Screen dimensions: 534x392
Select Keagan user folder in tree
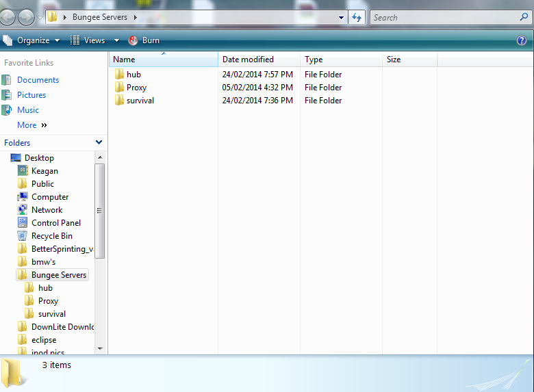[x=44, y=171]
